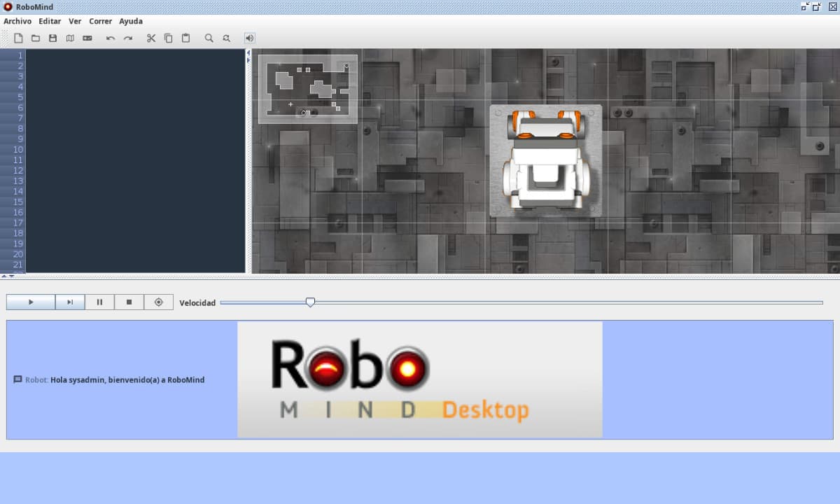The width and height of the screenshot is (840, 504).
Task: Click the open file folder icon
Action: (x=35, y=38)
